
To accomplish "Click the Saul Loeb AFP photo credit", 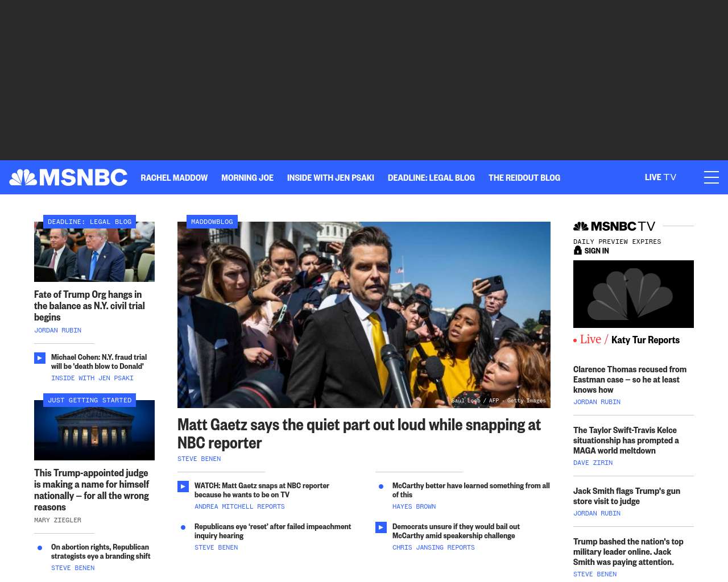I will [x=498, y=401].
